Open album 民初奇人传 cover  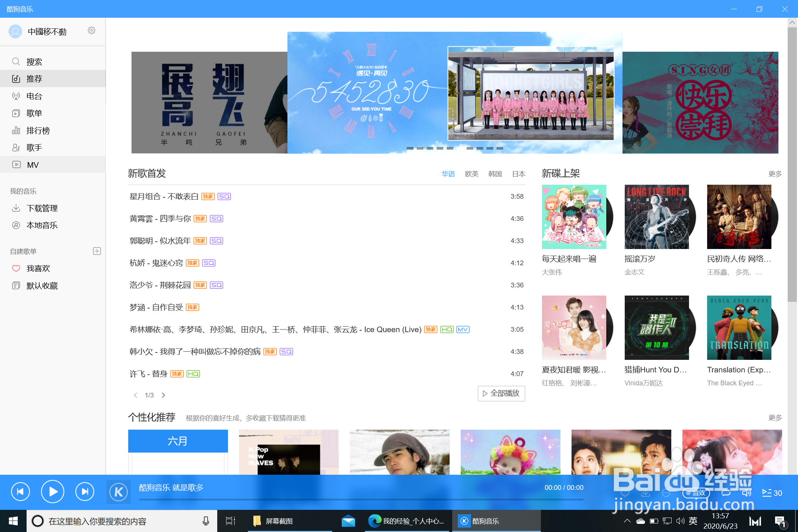point(739,217)
